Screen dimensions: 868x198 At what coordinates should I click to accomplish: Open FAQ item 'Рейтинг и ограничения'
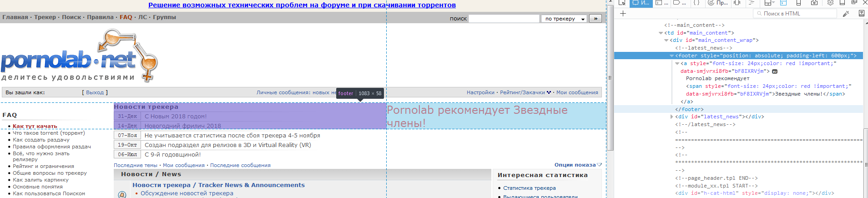(43, 166)
